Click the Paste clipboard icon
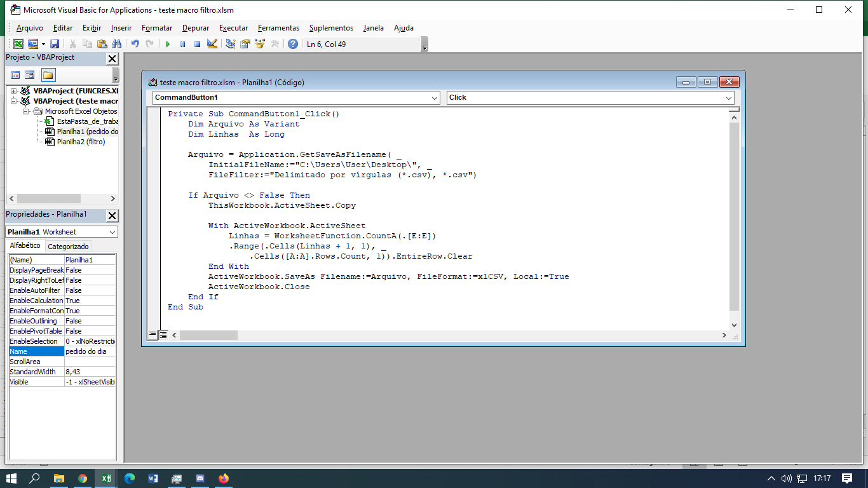This screenshot has width=868, height=488. pos(102,44)
